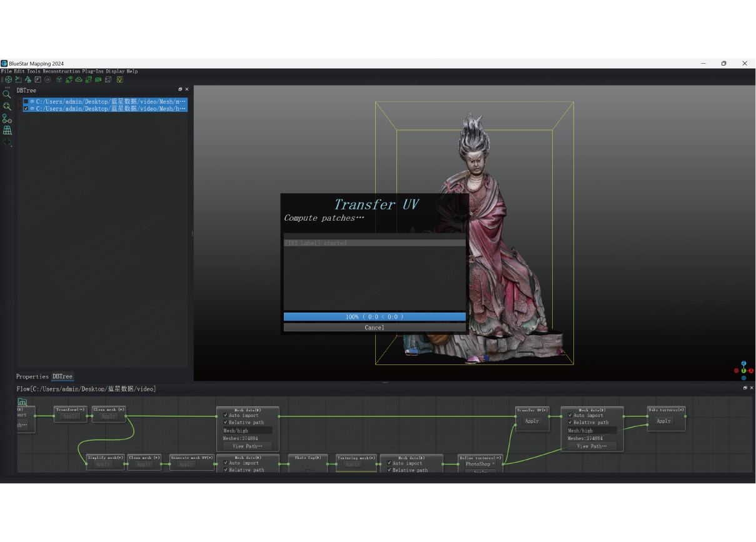Screen dimensions: 756x542
Task: Click the yellow lightbulb plug-in icon
Action: [120, 79]
